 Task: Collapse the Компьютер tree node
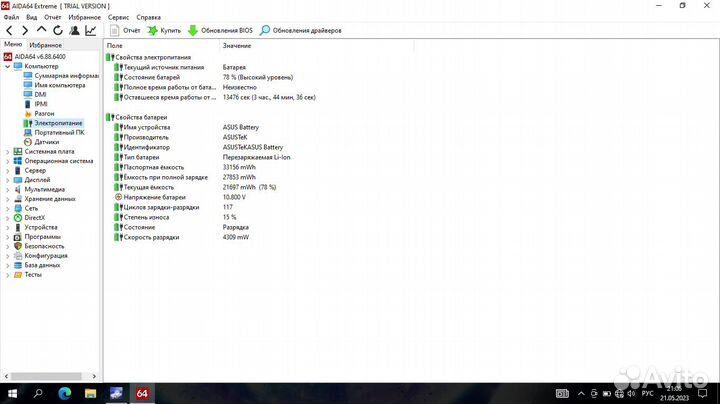tap(7, 66)
